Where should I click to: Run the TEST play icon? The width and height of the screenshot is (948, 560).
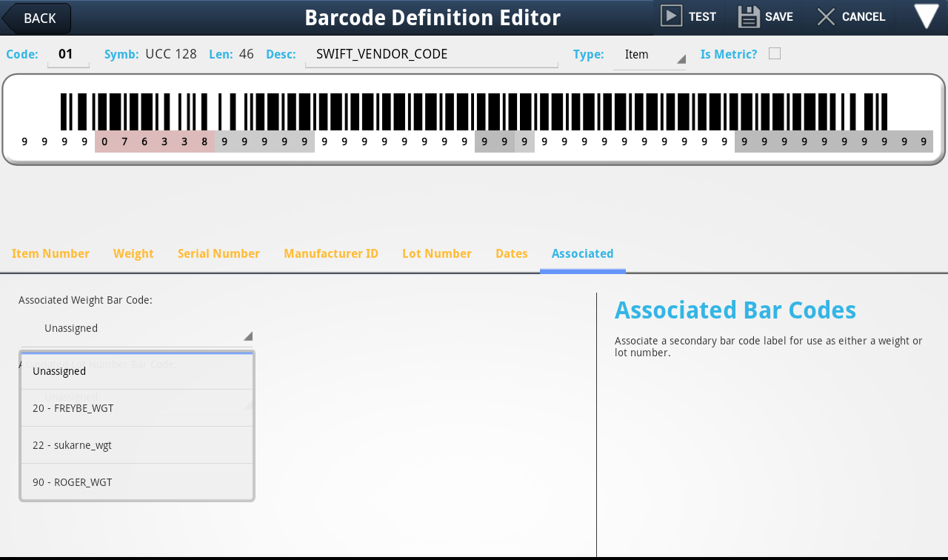(671, 16)
